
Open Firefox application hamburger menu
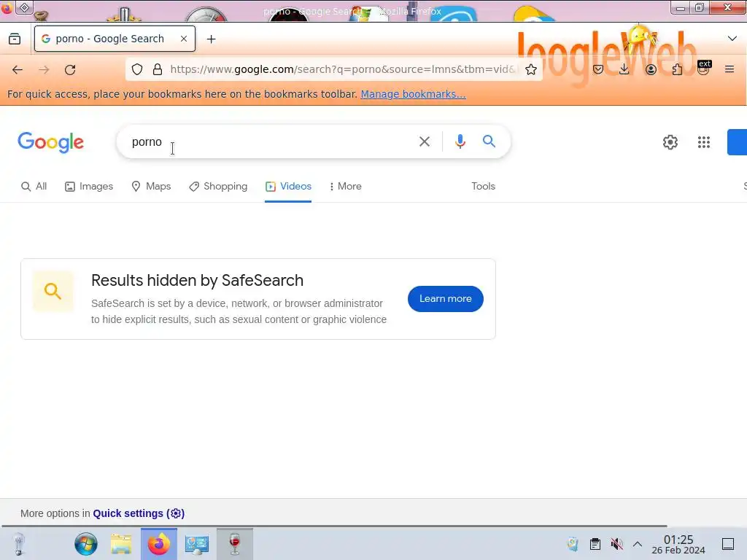coord(729,69)
